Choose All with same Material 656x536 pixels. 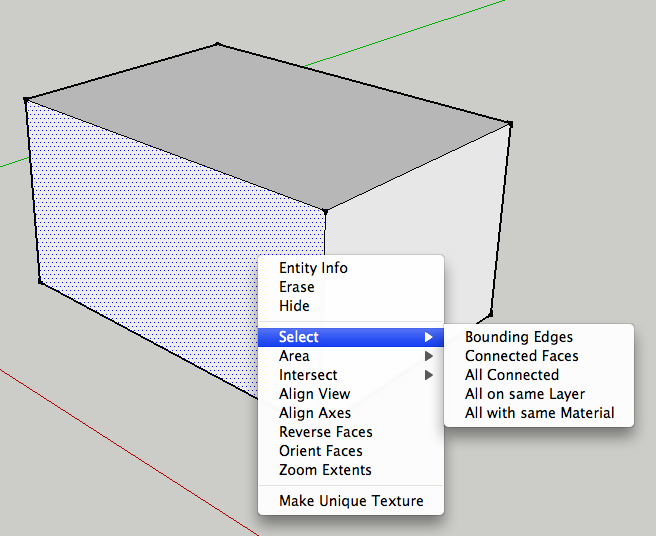(x=539, y=413)
